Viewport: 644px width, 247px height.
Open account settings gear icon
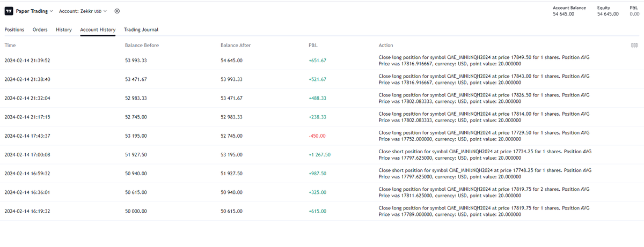tap(117, 11)
